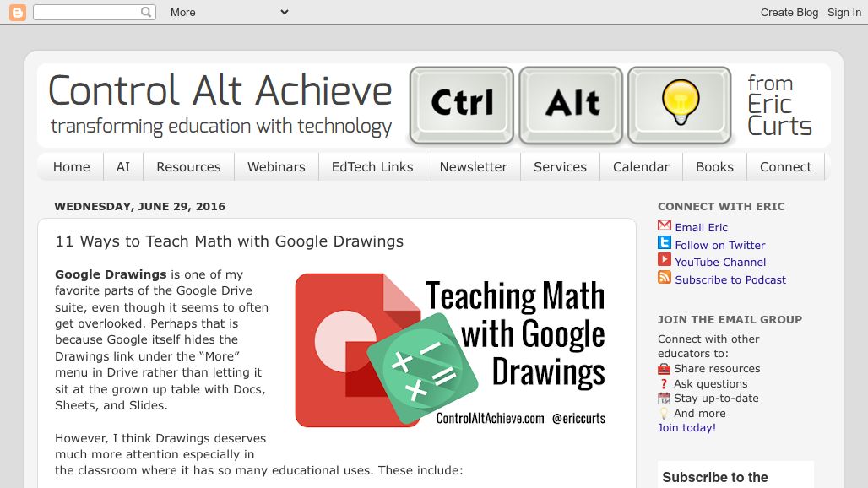Go to the Services tab
This screenshot has width=868, height=488.
[560, 167]
